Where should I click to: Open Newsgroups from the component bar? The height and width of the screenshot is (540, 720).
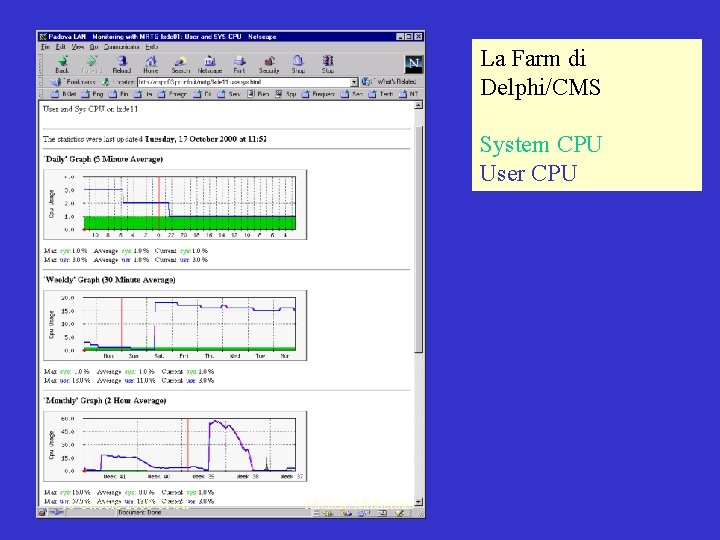coord(364,513)
